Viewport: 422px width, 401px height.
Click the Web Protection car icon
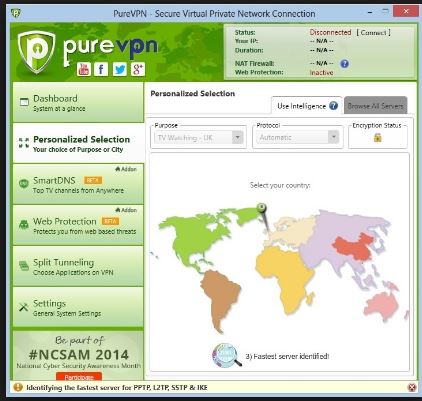tap(24, 225)
